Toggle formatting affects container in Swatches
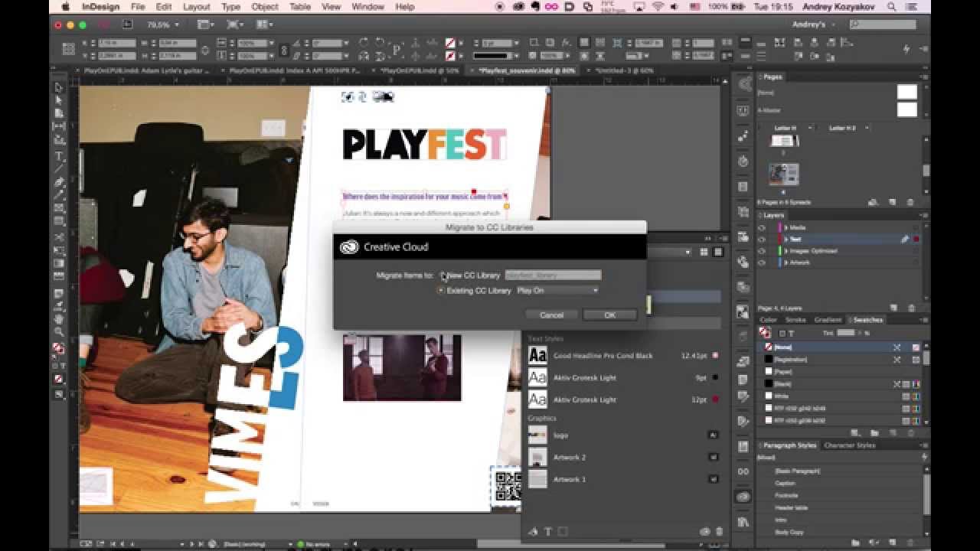Image resolution: width=980 pixels, height=551 pixels. tap(782, 334)
